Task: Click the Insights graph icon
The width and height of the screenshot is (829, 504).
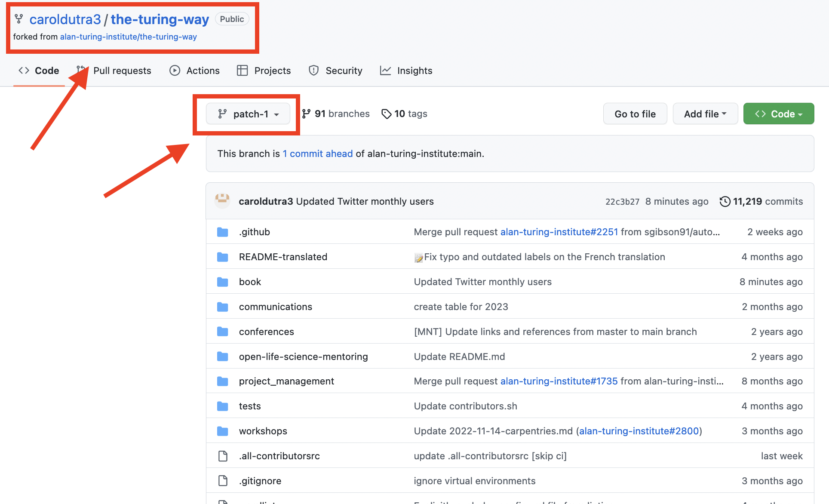Action: point(386,70)
